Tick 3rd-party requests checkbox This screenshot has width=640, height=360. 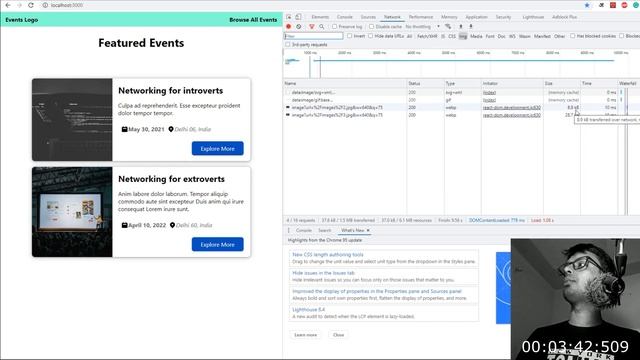(x=288, y=44)
